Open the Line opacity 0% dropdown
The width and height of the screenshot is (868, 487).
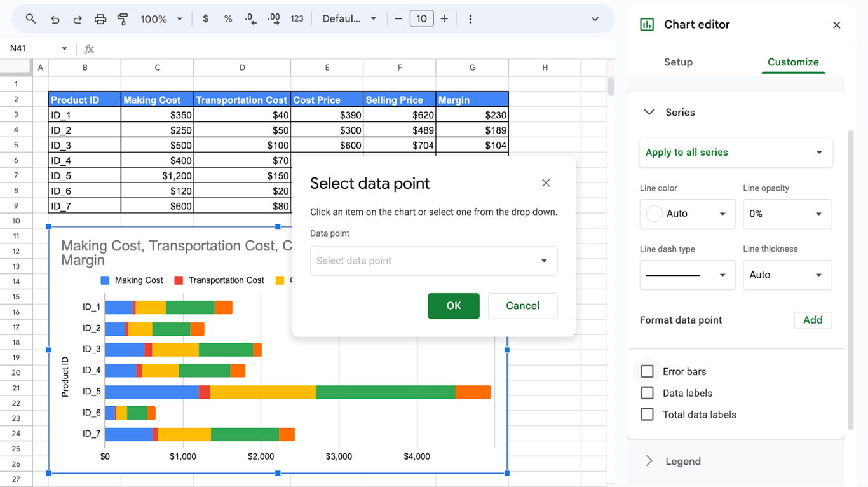click(787, 214)
